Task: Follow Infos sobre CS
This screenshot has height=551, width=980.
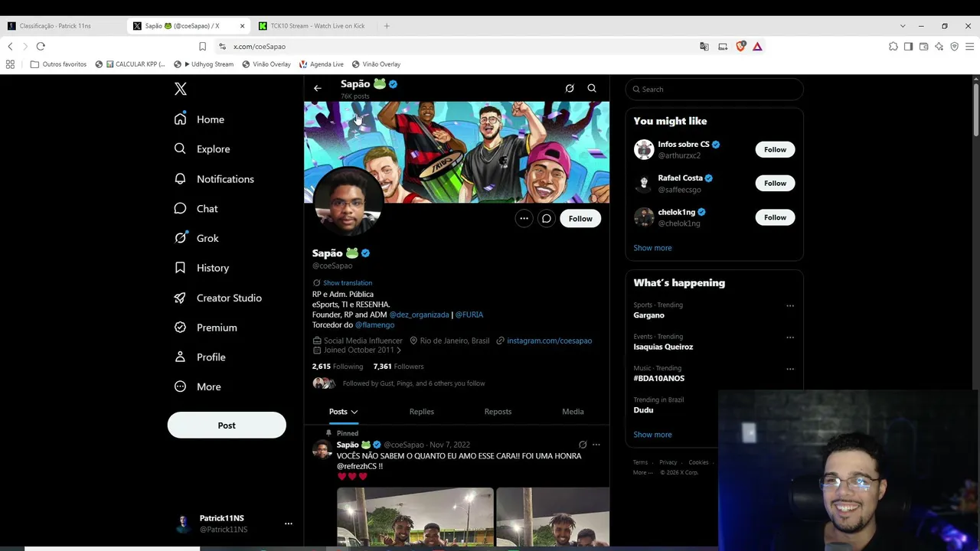Action: tap(775, 149)
